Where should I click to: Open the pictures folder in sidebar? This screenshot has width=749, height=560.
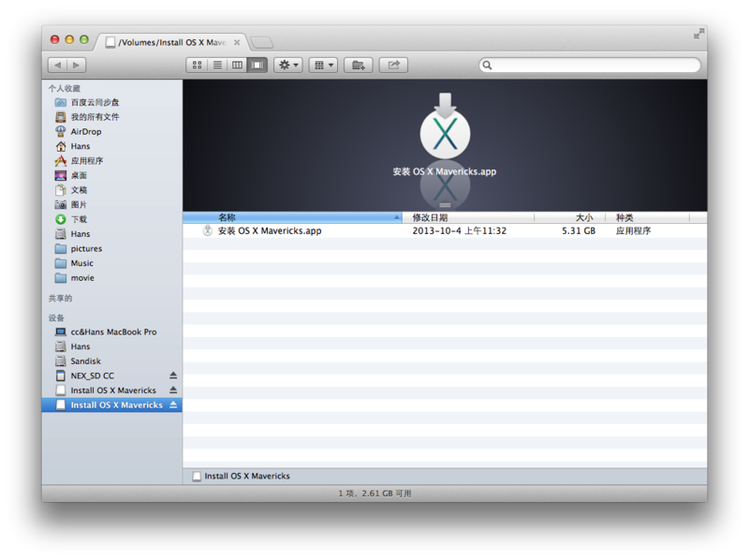tap(86, 248)
